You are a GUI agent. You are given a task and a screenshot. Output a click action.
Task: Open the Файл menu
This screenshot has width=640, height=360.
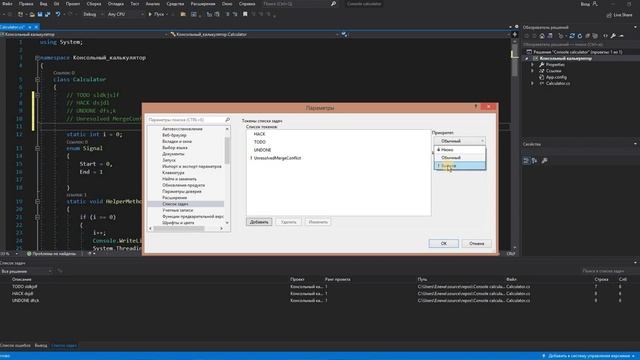pos(7,4)
